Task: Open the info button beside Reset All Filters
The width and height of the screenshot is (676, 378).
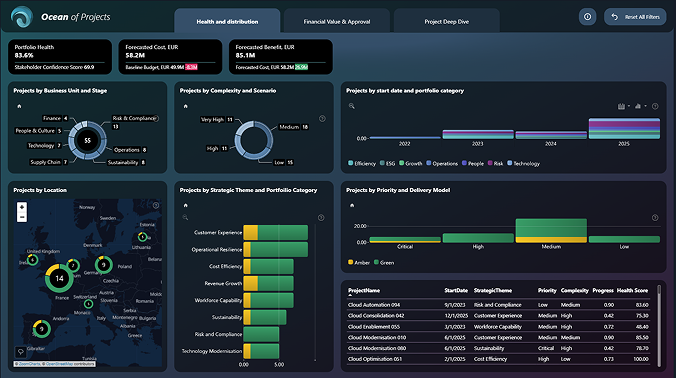Action: pyautogui.click(x=587, y=17)
